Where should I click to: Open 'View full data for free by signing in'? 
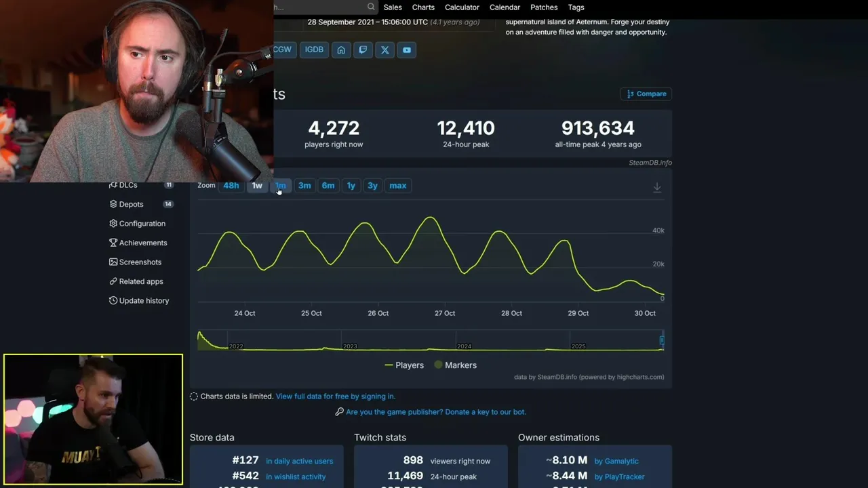point(335,396)
